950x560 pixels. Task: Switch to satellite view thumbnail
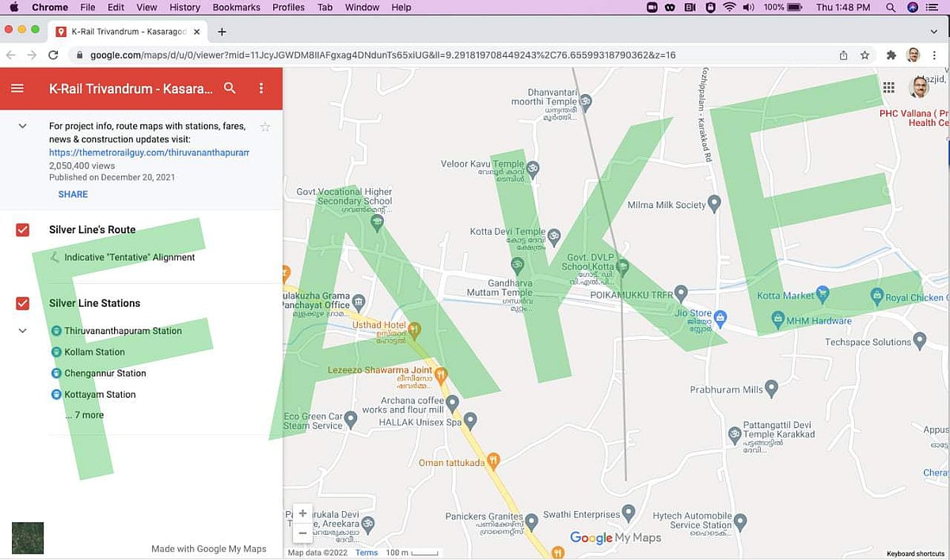[28, 538]
